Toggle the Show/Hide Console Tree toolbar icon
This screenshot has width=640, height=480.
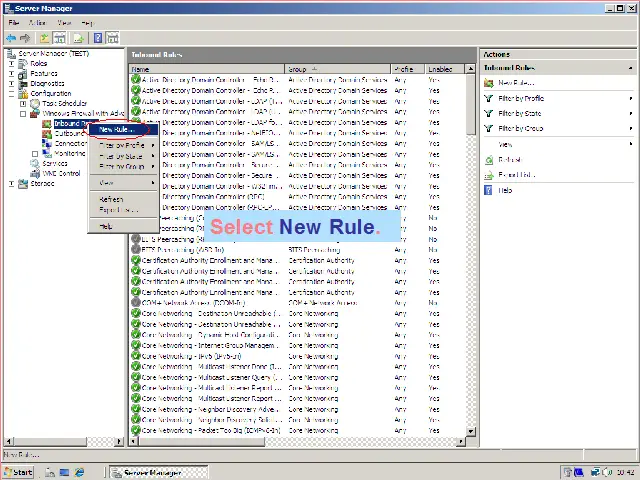pos(60,38)
